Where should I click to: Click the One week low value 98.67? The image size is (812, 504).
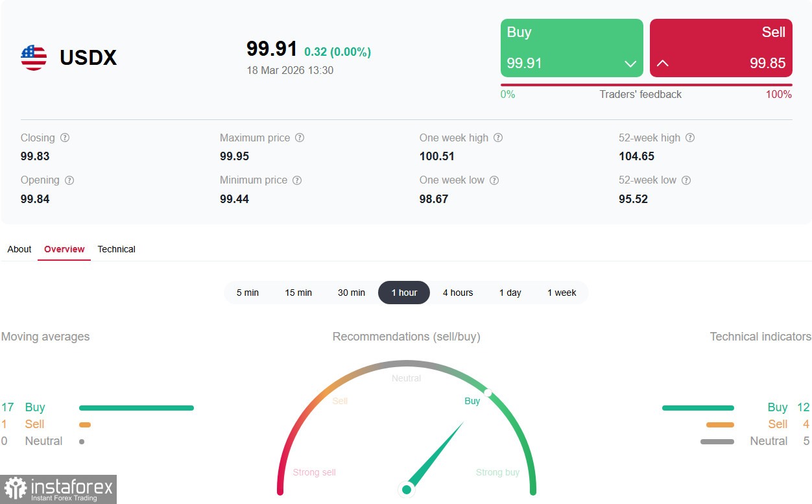[434, 199]
